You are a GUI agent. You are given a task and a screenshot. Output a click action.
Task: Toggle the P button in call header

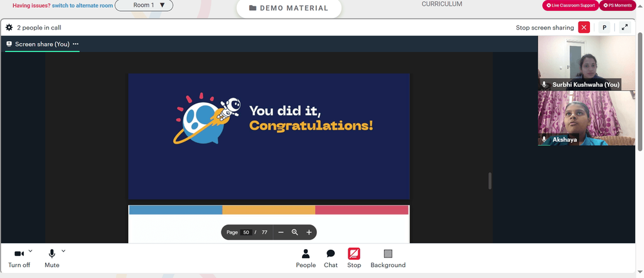point(604,28)
